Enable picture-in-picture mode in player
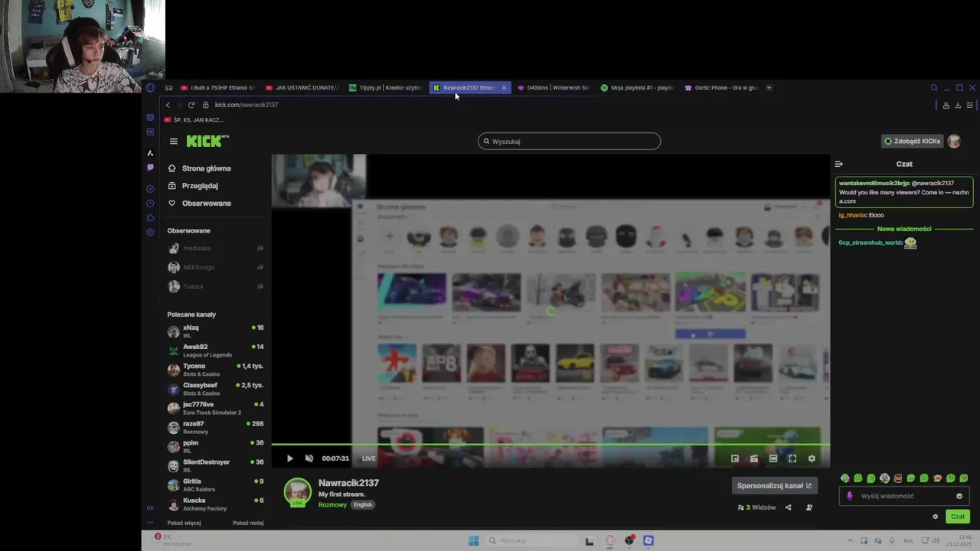980x551 pixels. tap(735, 458)
